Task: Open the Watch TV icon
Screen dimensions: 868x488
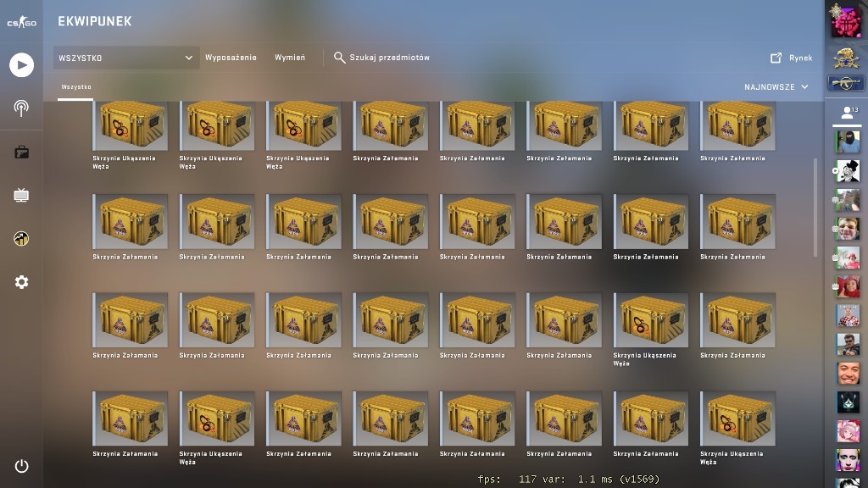Action: pyautogui.click(x=21, y=195)
